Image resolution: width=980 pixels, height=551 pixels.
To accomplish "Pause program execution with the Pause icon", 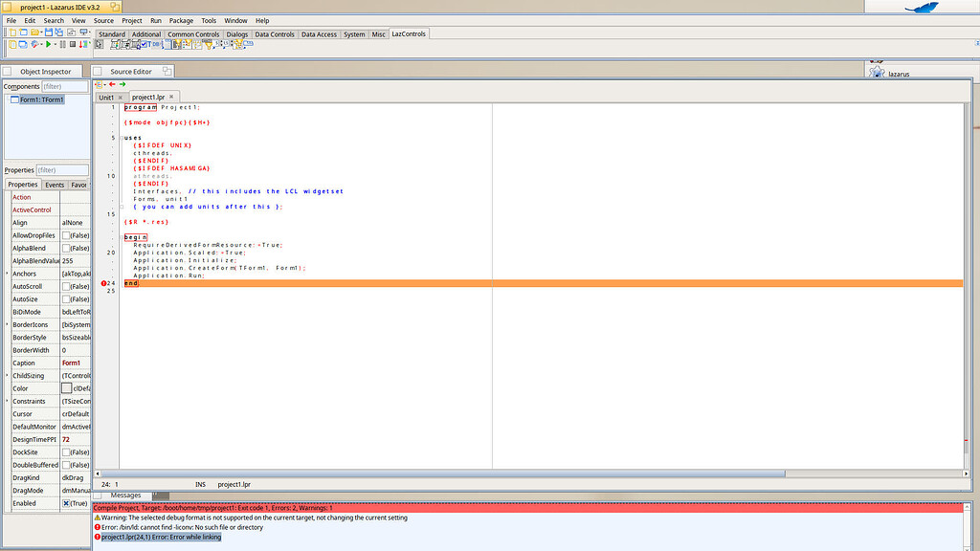I will coord(63,45).
